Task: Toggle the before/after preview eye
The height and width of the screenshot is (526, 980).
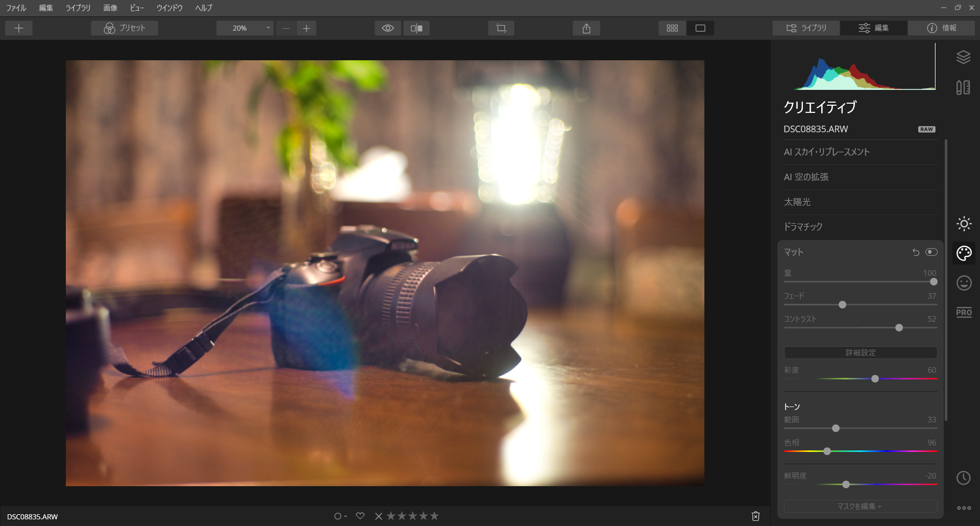Action: click(388, 28)
